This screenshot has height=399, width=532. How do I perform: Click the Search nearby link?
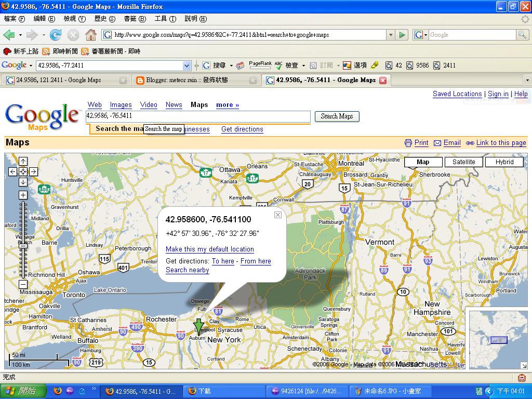point(187,270)
